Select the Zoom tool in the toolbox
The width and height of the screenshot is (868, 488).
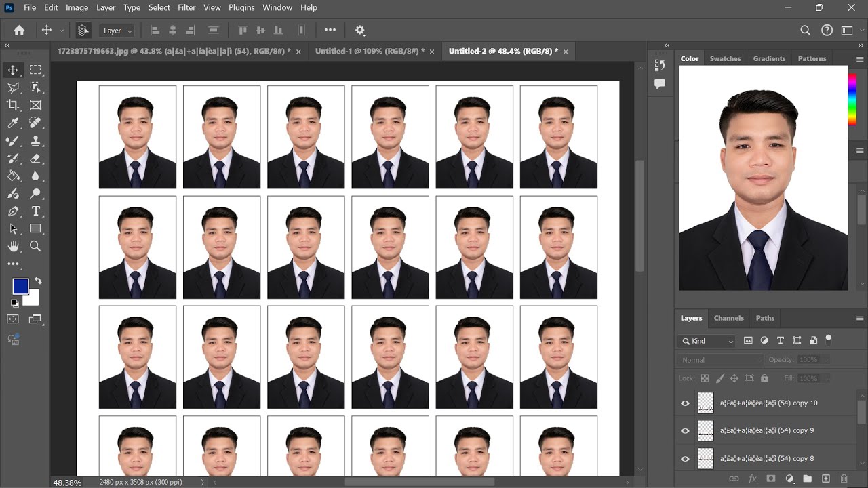pos(35,247)
